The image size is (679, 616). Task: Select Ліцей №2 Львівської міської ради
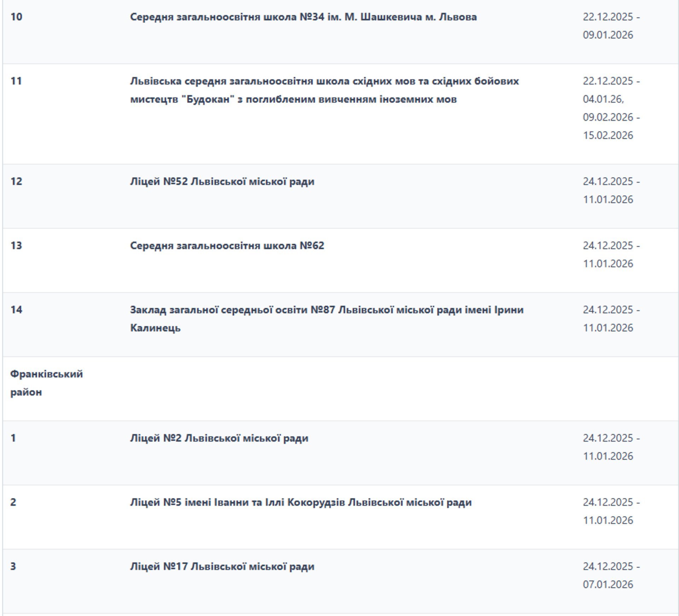[219, 438]
